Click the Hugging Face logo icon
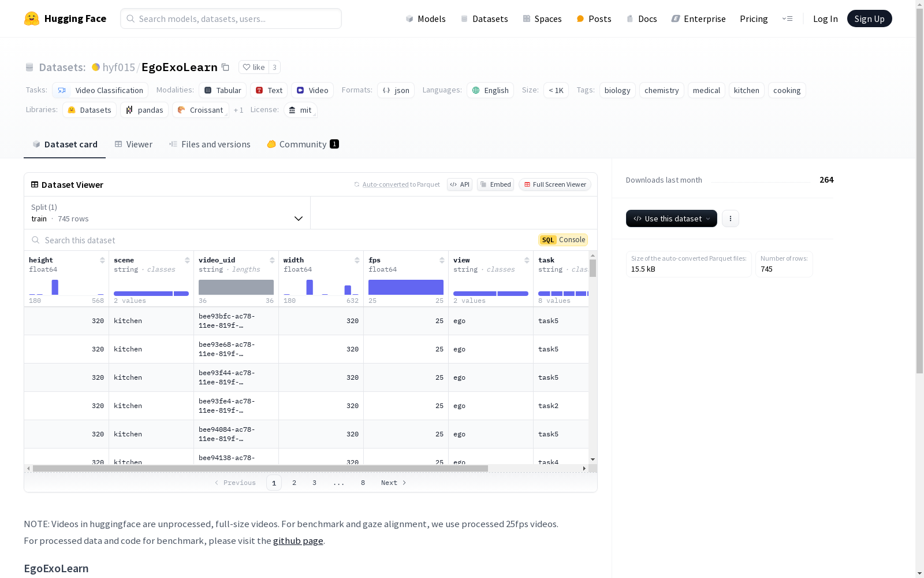Viewport: 924px width, 578px height. point(32,18)
